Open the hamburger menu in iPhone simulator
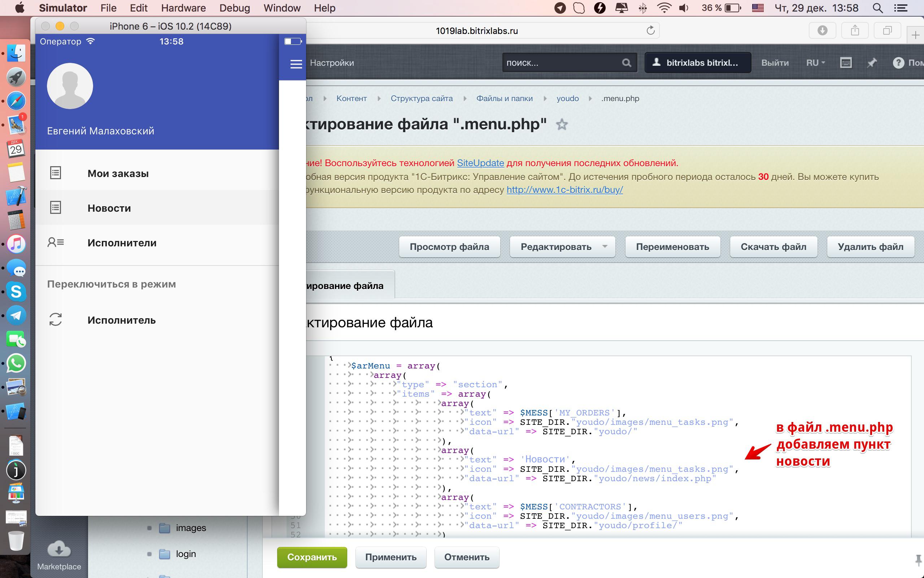The width and height of the screenshot is (924, 578). 296,64
